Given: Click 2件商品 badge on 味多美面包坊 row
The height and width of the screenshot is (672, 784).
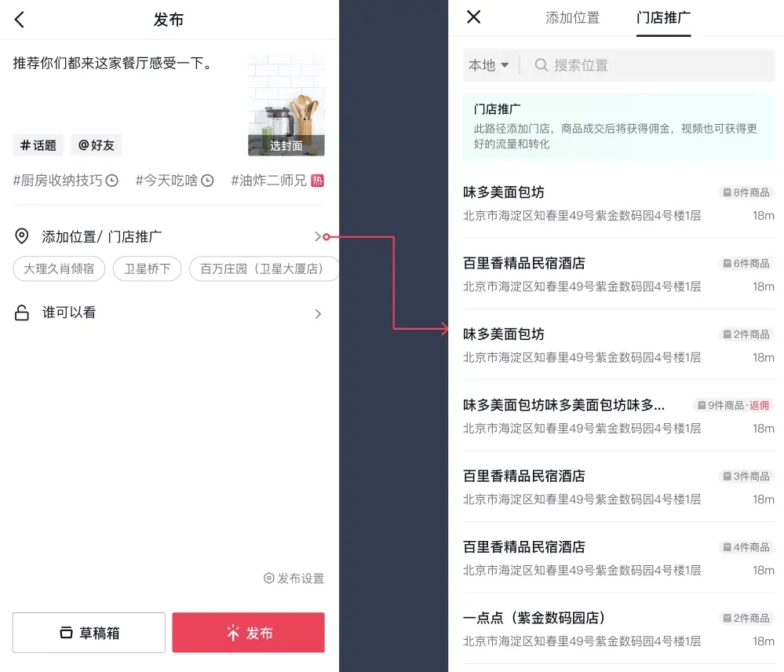Looking at the screenshot, I should 746,334.
